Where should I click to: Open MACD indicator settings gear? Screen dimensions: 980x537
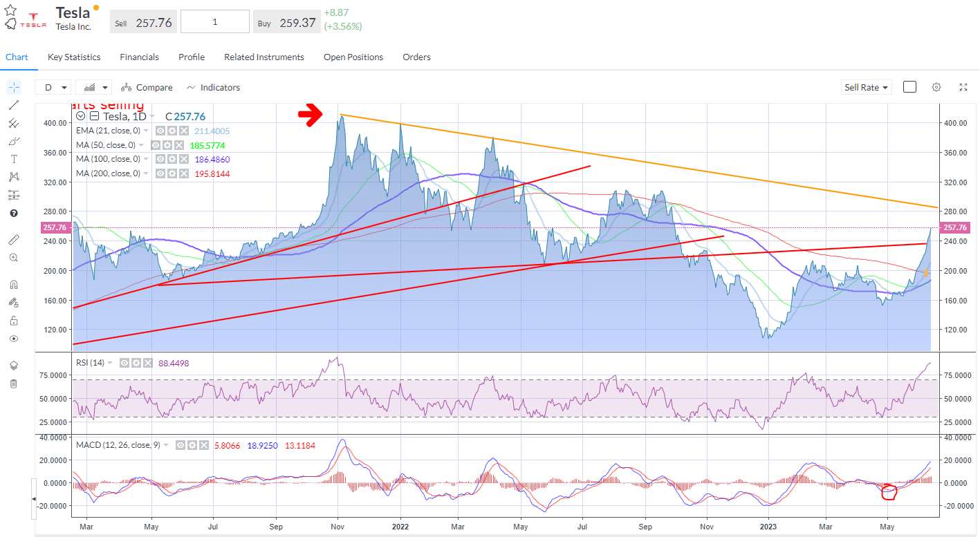pos(192,446)
